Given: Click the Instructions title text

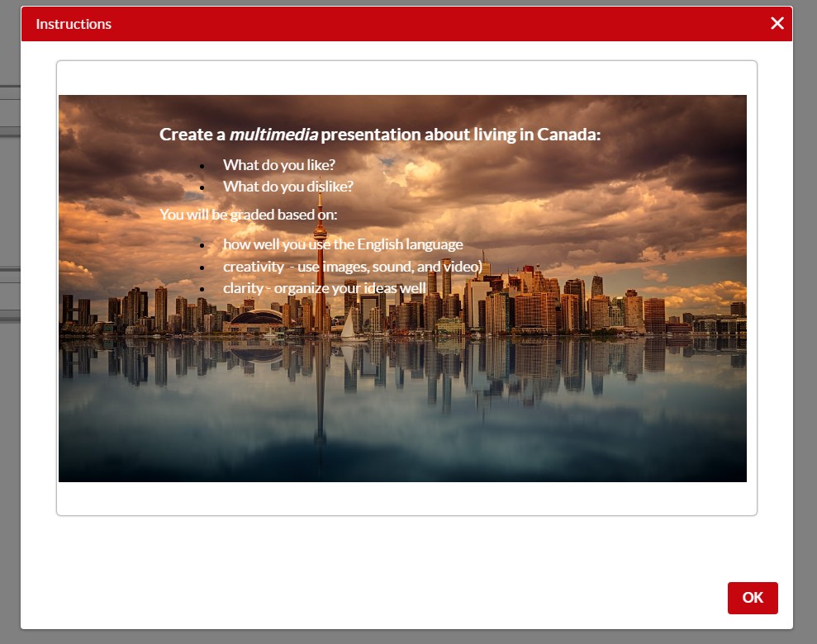Looking at the screenshot, I should 74,24.
